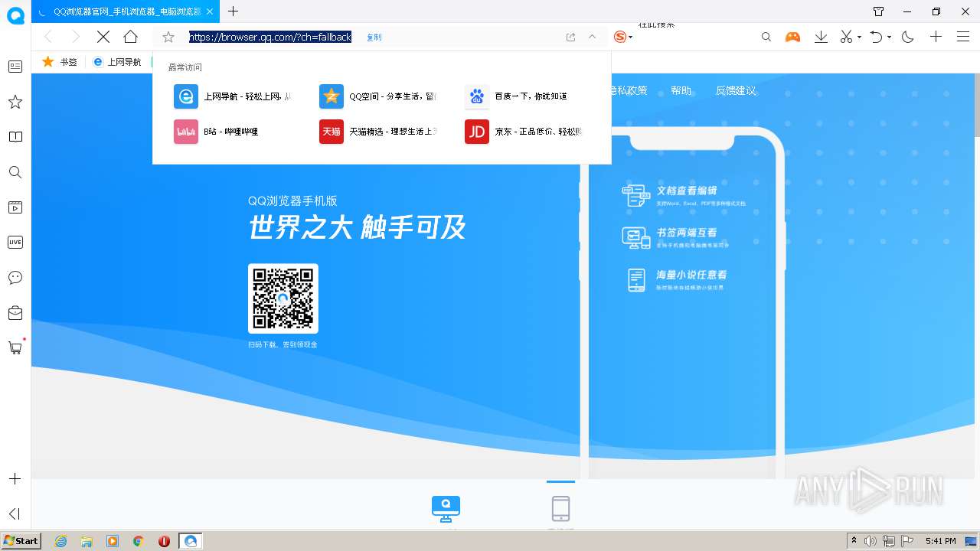Stop loading the page

pos(103,37)
